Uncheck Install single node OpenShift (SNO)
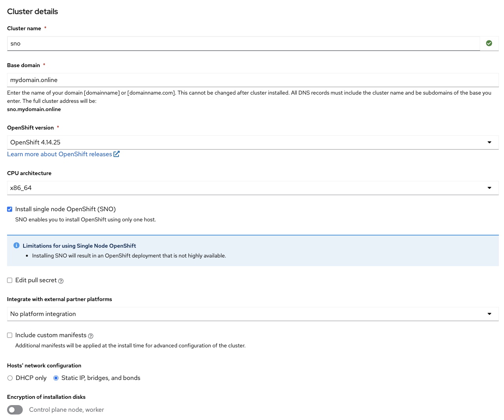 pyautogui.click(x=10, y=209)
